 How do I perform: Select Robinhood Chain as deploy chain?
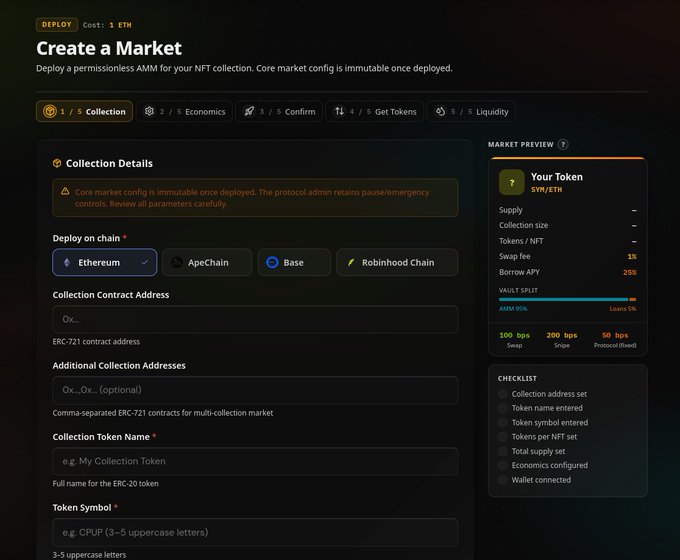[397, 262]
